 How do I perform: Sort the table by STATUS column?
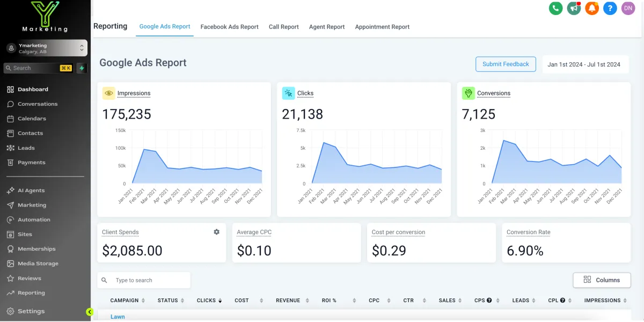[x=171, y=301]
